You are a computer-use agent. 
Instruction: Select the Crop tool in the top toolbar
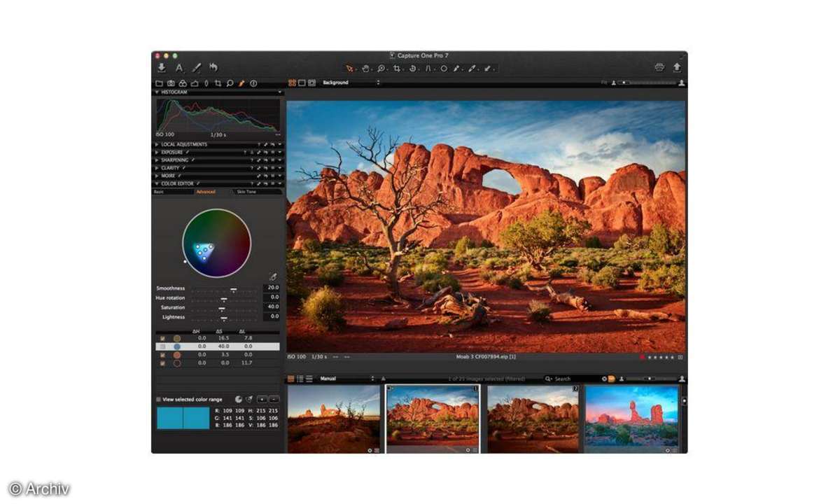tap(397, 69)
